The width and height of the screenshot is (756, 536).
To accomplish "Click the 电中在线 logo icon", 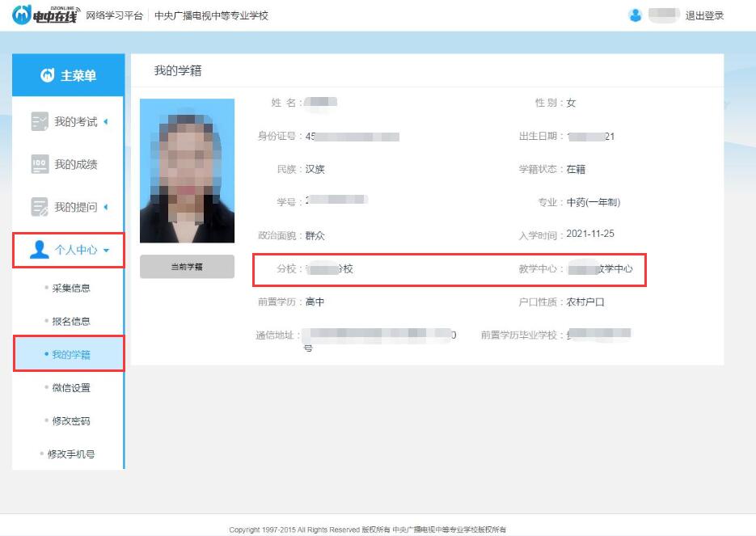I will (x=24, y=15).
